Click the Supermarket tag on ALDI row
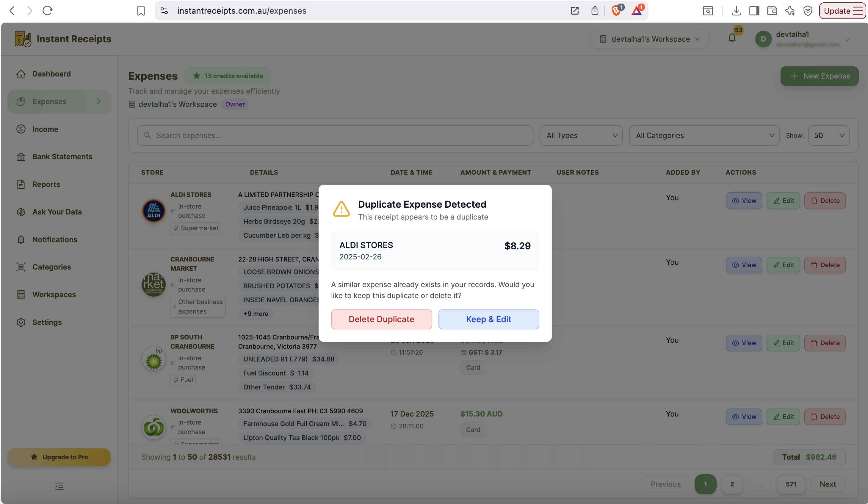 click(196, 228)
